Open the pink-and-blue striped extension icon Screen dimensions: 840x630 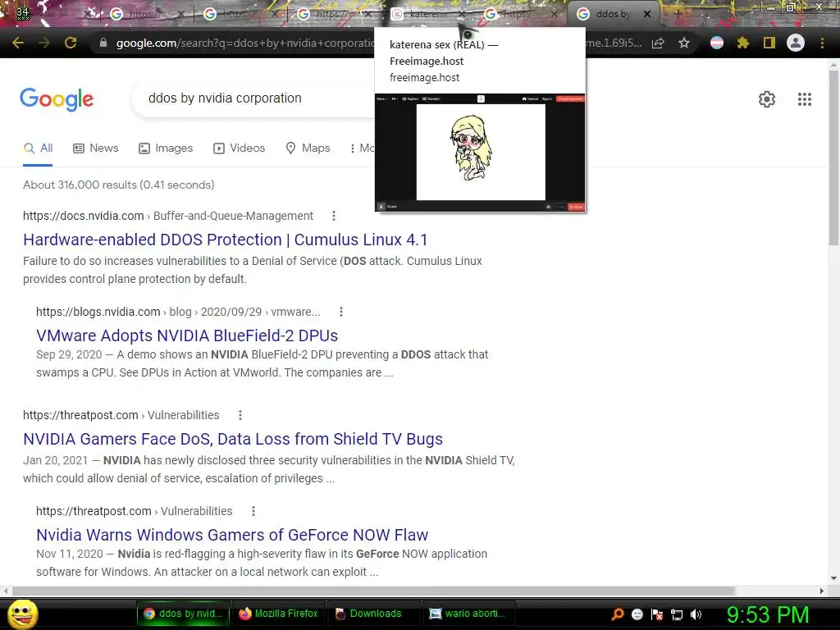(x=717, y=43)
